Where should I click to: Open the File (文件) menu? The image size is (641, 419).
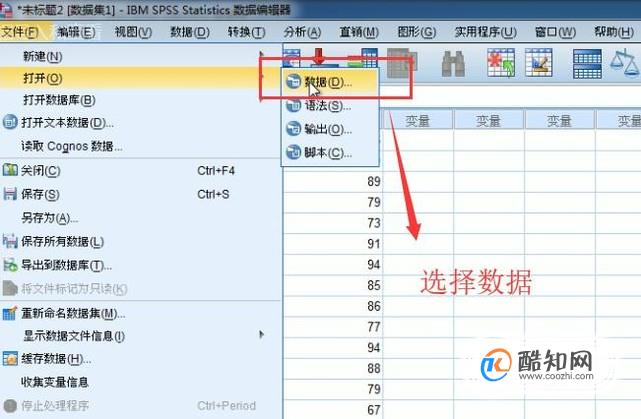(x=20, y=32)
